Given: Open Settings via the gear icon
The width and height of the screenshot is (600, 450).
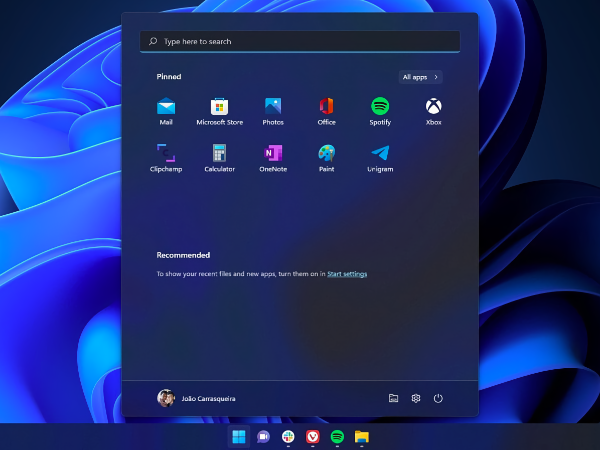Looking at the screenshot, I should tap(416, 398).
